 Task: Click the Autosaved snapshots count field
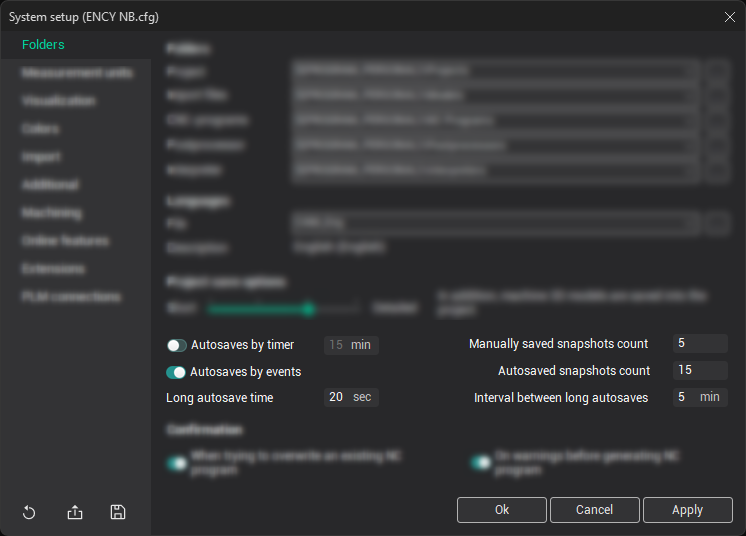coord(699,370)
